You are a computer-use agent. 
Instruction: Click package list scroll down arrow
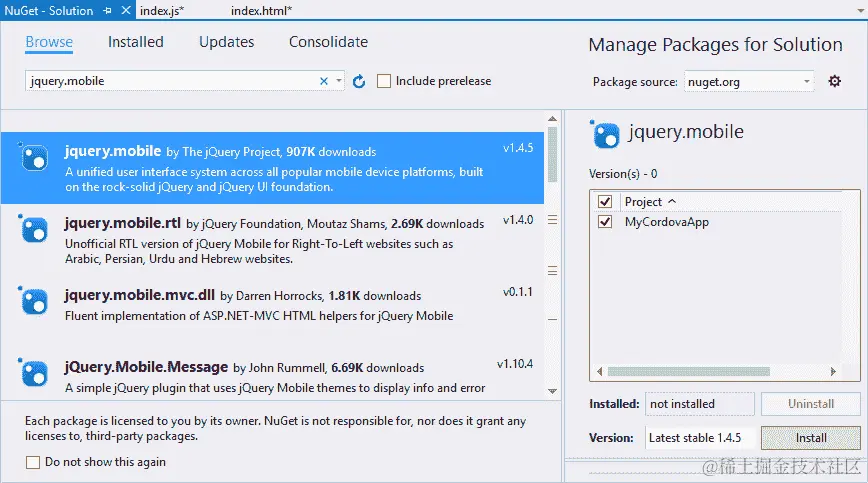click(552, 391)
